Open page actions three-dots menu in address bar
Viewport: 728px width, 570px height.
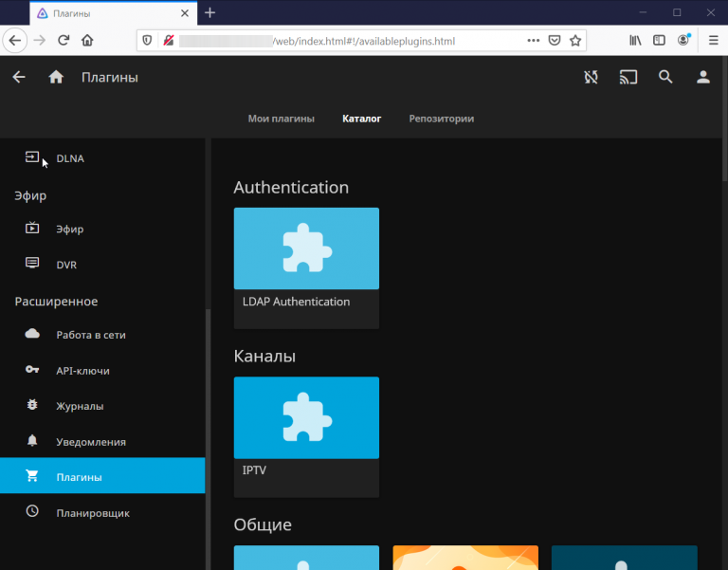tap(534, 41)
